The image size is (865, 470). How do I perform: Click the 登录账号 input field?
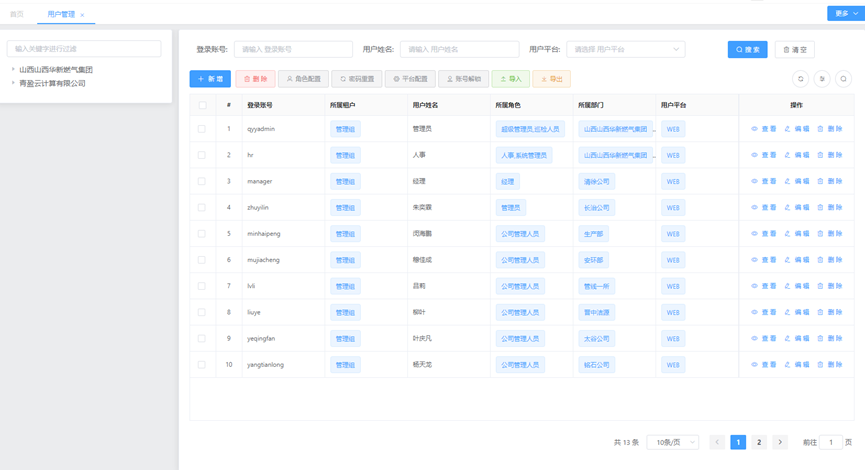click(x=293, y=49)
